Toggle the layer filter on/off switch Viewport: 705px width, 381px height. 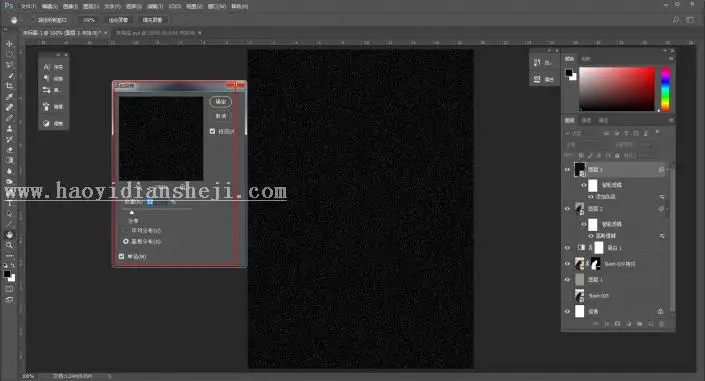click(657, 133)
